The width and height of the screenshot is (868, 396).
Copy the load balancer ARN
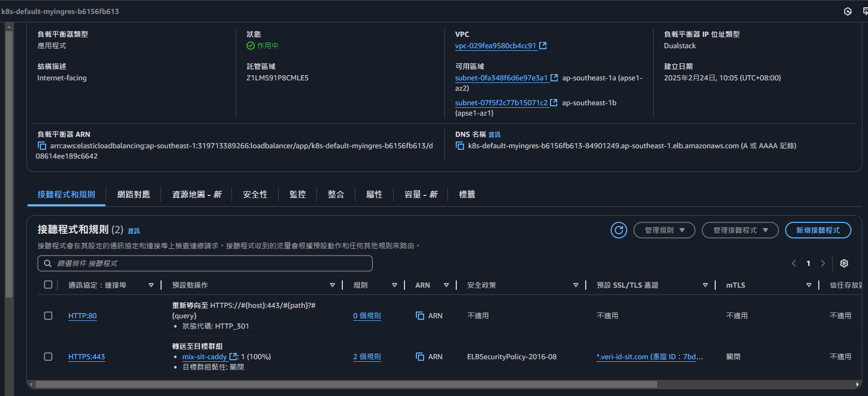[42, 146]
